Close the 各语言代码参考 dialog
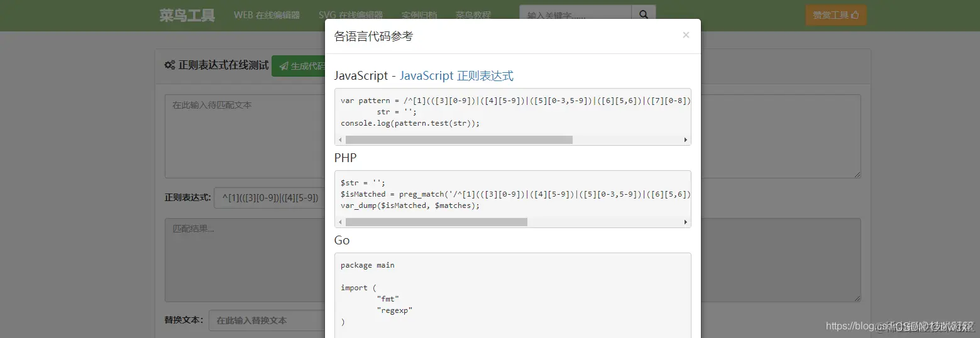This screenshot has height=338, width=980. click(686, 35)
